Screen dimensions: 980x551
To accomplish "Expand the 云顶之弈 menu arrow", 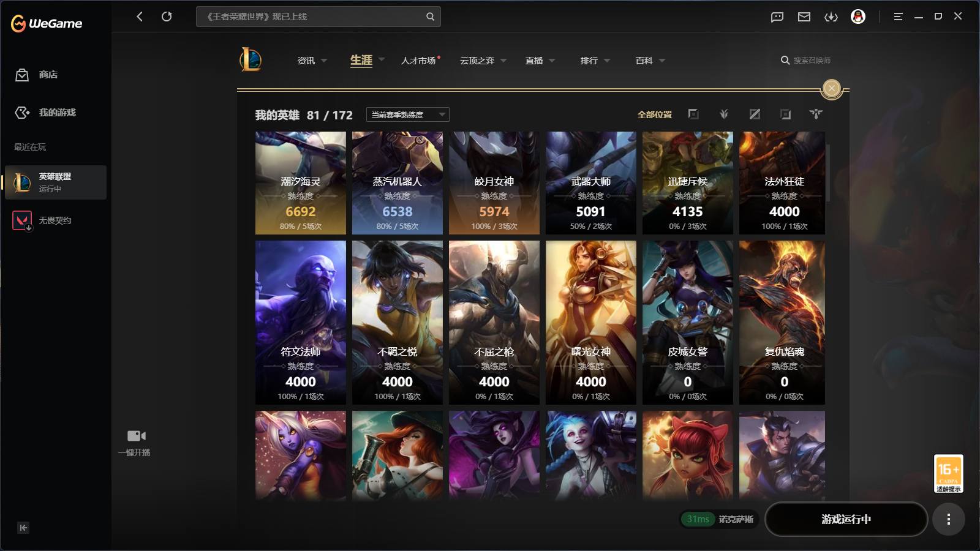I will tap(503, 61).
